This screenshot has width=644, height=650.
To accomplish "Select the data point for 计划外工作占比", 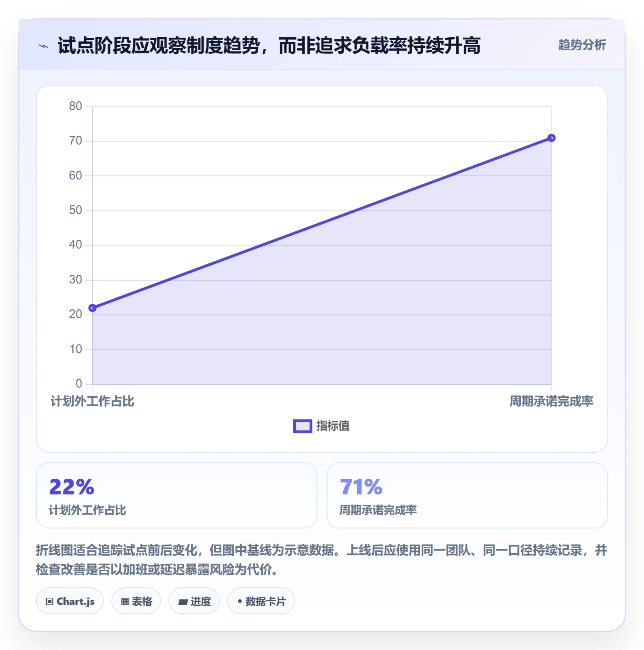I will (92, 308).
